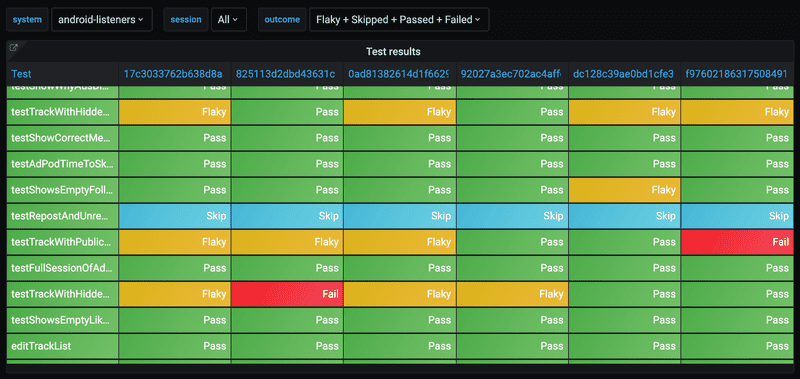Click Skip cell under 17c3033762b638d8a
800x379 pixels.
[x=175, y=216]
